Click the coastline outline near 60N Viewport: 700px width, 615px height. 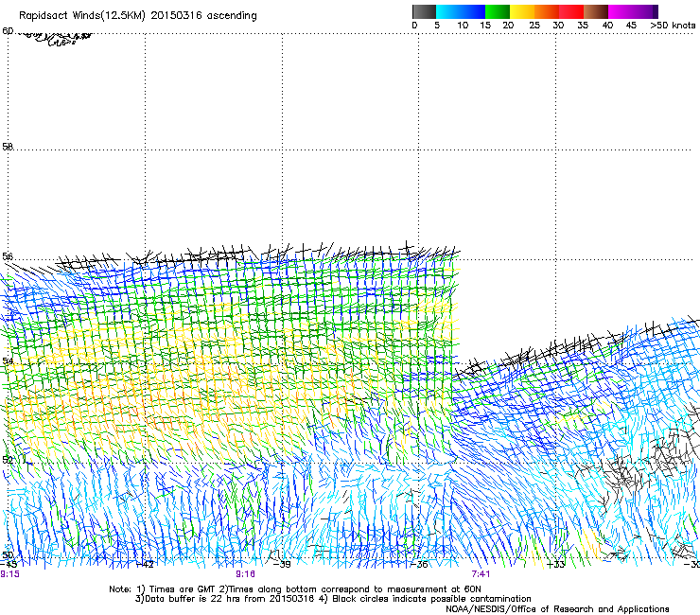pyautogui.click(x=55, y=38)
